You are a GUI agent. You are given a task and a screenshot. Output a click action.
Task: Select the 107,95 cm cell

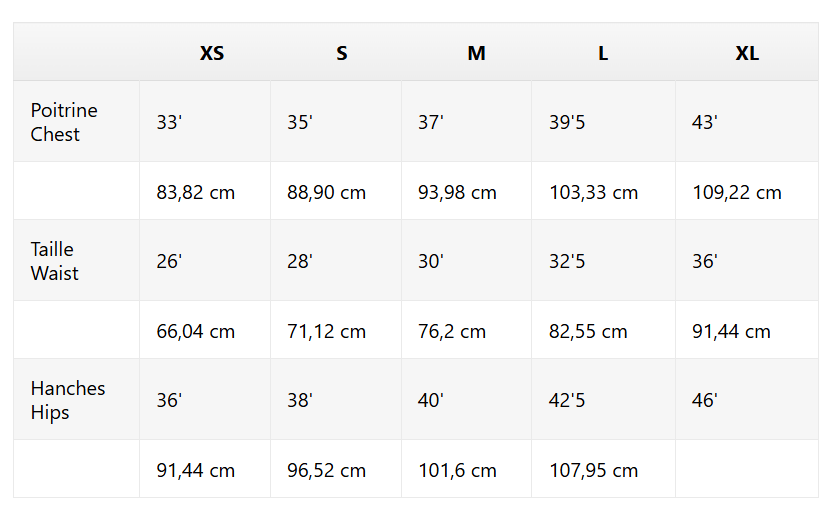pyautogui.click(x=594, y=470)
